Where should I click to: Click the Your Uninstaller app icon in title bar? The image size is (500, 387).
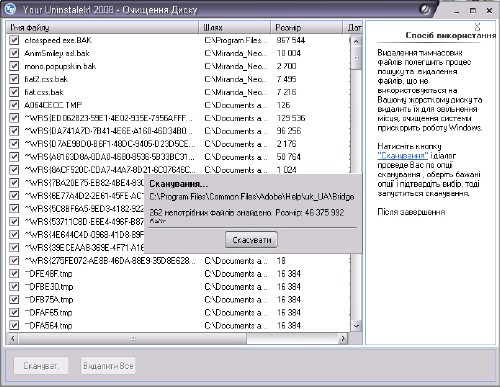(x=10, y=8)
